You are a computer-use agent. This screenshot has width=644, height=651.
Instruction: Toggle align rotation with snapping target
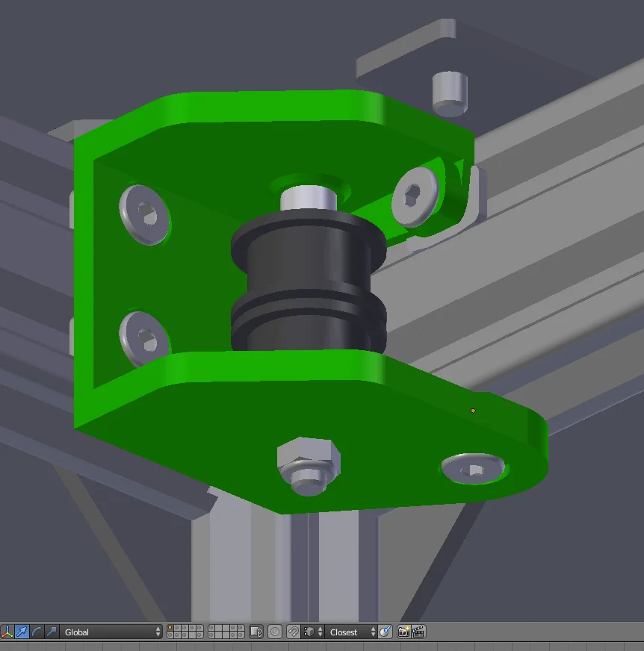(x=386, y=632)
